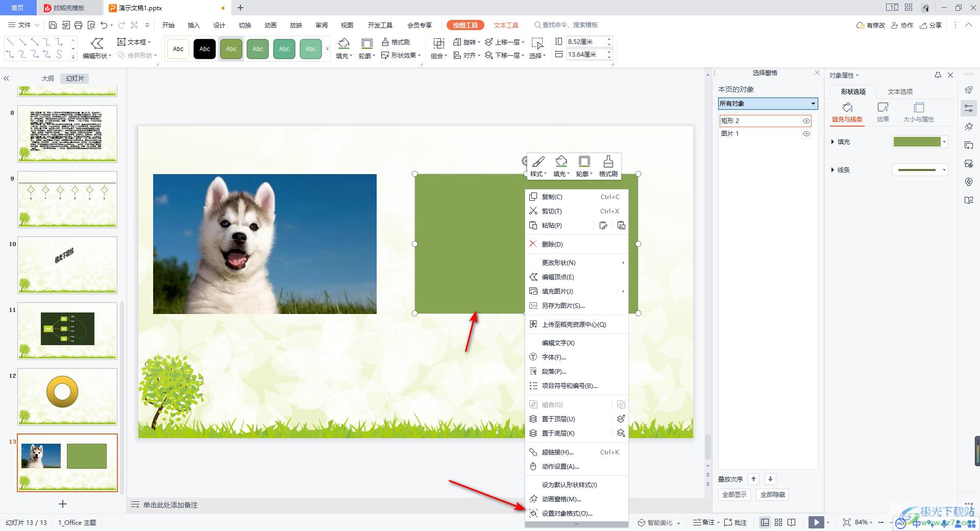
Task: Click Fill & Line icon in properties pane
Action: coord(847,112)
